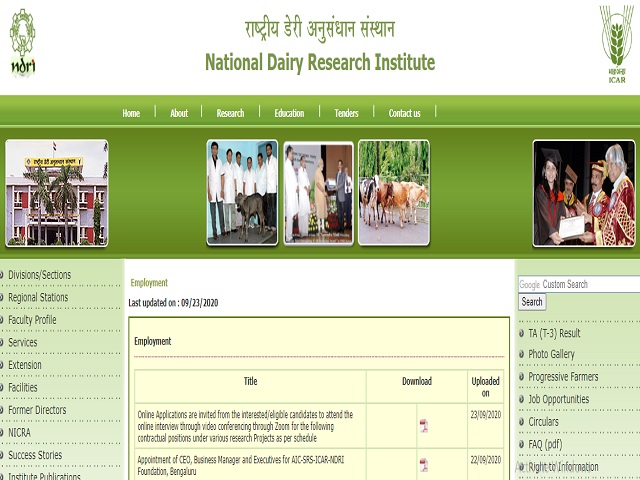
Task: Open Right to Information link
Action: click(x=563, y=467)
